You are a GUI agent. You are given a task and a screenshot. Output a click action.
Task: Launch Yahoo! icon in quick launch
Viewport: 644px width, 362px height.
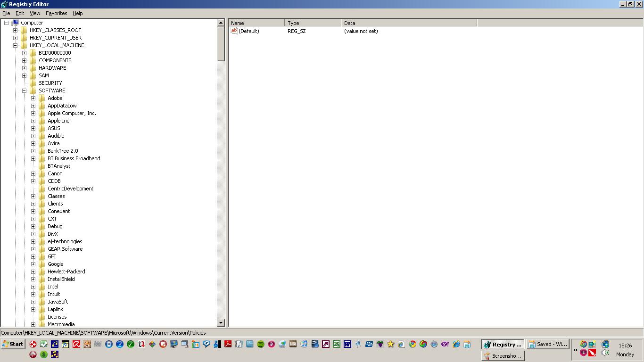pyautogui.click(x=445, y=344)
